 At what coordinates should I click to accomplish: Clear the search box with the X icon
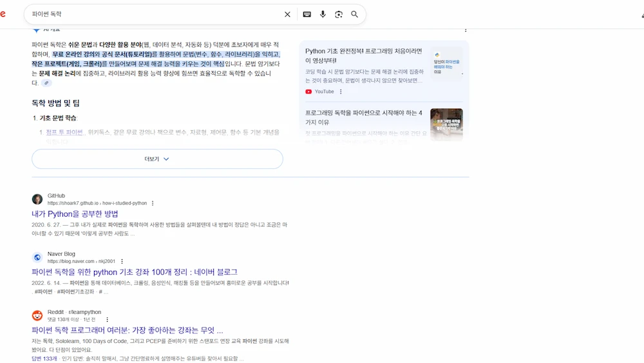point(287,14)
